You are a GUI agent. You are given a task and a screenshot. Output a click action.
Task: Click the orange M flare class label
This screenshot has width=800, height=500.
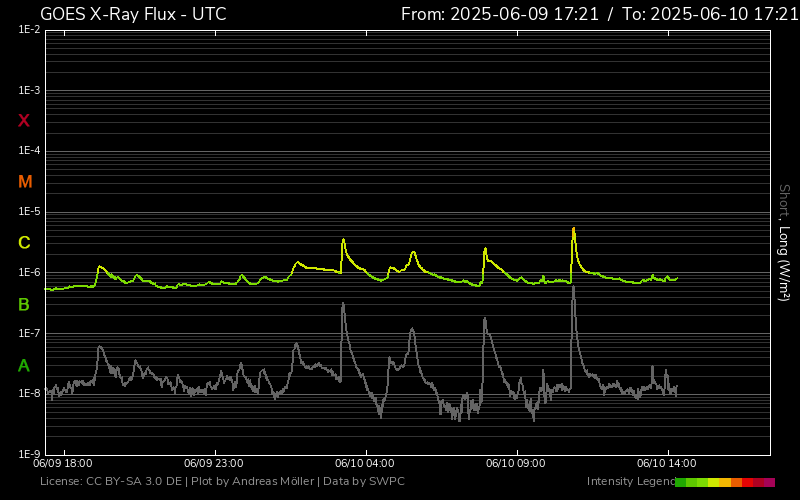tap(25, 182)
